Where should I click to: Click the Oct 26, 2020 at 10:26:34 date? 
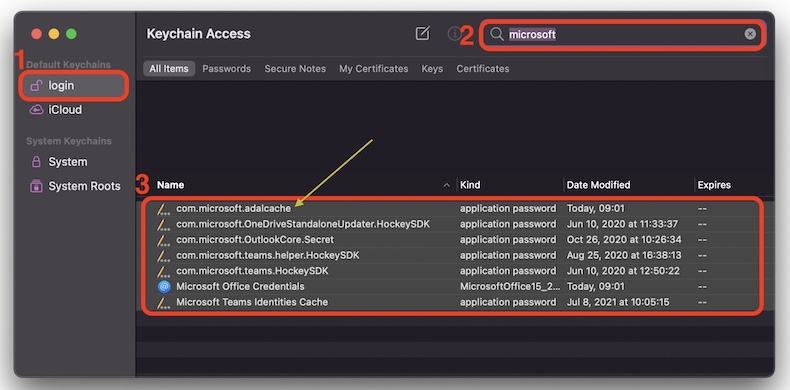coord(624,240)
